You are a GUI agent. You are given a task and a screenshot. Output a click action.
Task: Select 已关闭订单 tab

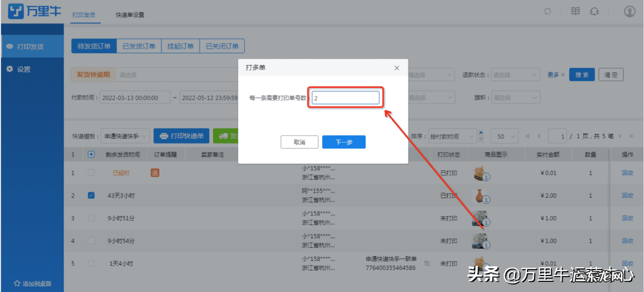[x=222, y=46]
